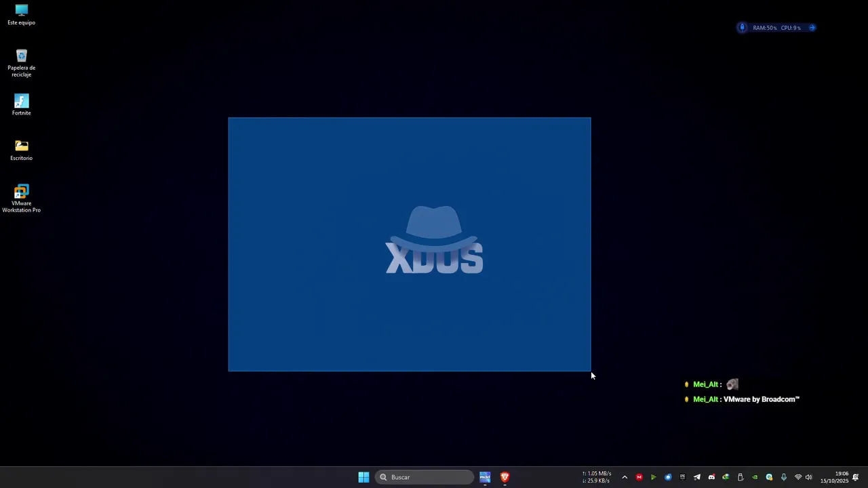Click the globe icon beside Discord in tray
The image size is (868, 488).
point(726,477)
